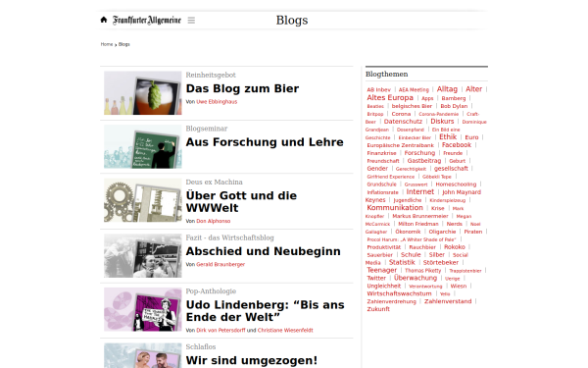
Task: Open Wir sind umgezogen headline
Action: click(251, 360)
